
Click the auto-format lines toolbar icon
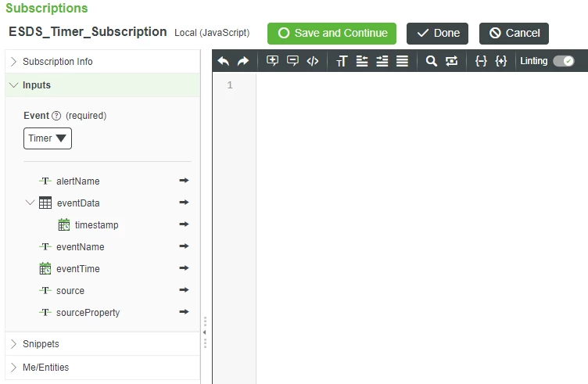pos(402,61)
